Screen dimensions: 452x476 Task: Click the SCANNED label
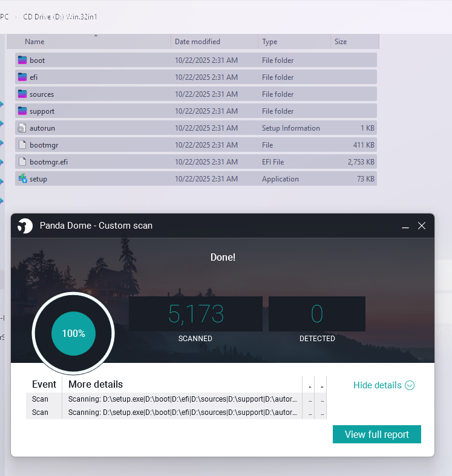pyautogui.click(x=195, y=339)
